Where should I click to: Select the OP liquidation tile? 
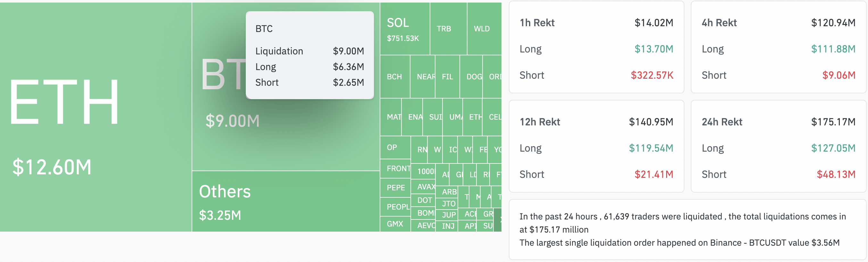[395, 147]
